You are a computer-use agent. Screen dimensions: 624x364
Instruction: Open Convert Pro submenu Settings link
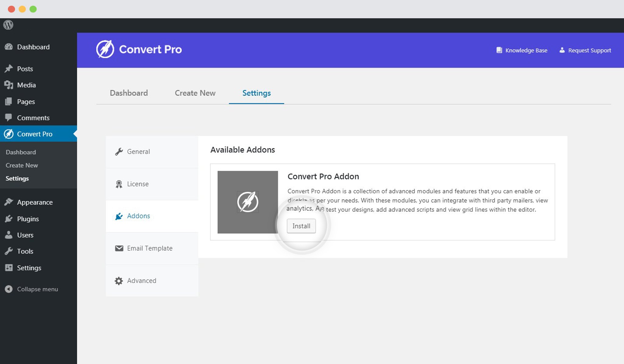tap(17, 178)
